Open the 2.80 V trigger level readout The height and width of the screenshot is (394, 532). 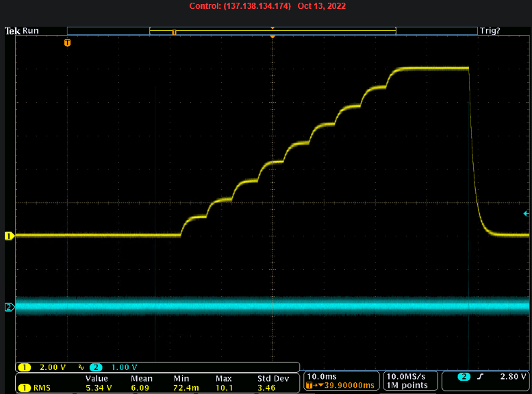513,377
